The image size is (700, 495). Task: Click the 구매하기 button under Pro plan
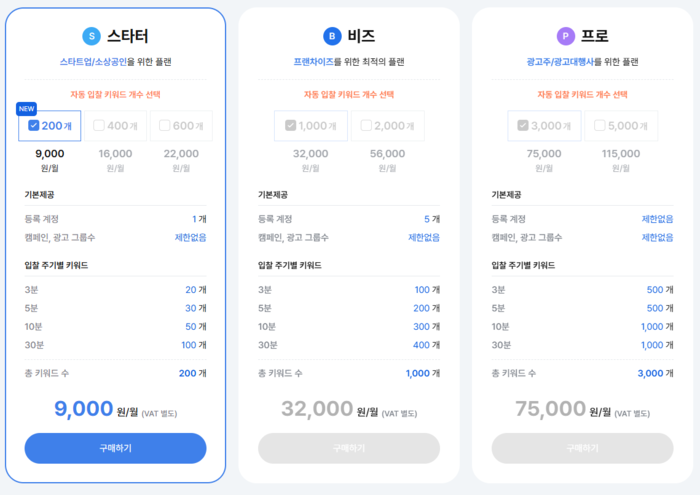point(582,448)
